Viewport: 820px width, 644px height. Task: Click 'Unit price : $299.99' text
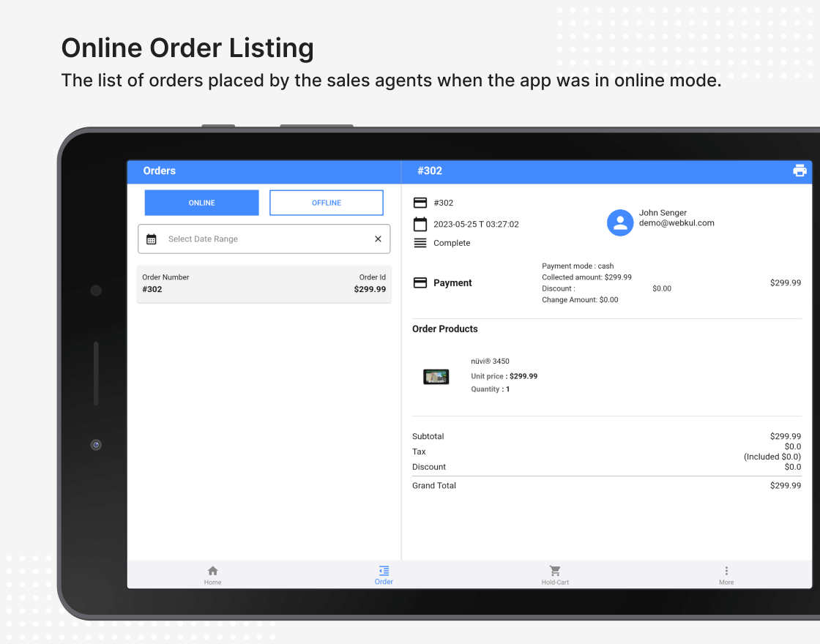coord(504,376)
